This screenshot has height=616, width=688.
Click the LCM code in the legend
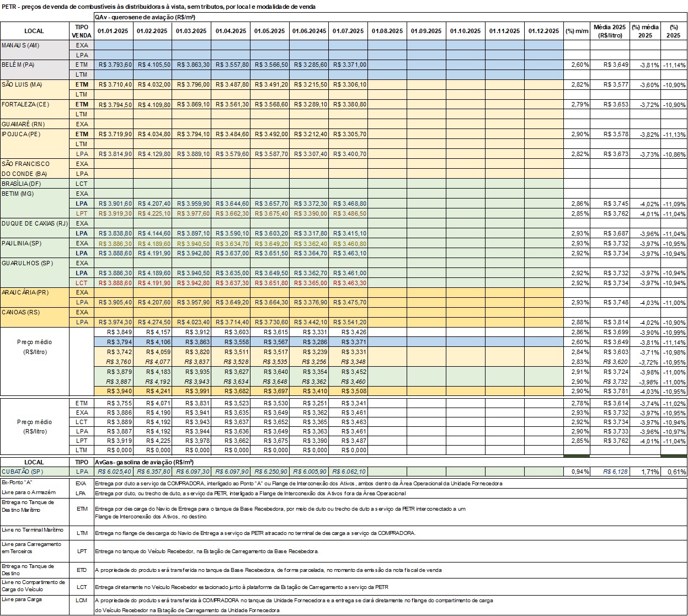82,600
